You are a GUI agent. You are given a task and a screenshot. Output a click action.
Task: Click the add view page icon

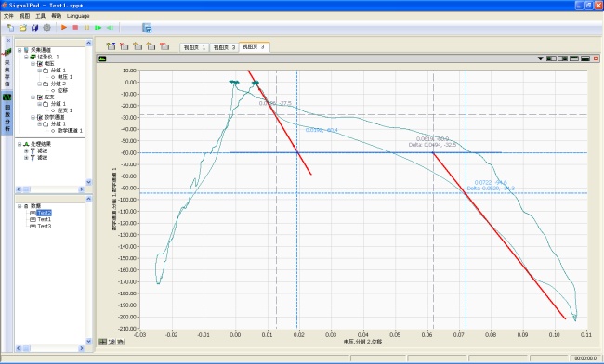pyautogui.click(x=112, y=46)
